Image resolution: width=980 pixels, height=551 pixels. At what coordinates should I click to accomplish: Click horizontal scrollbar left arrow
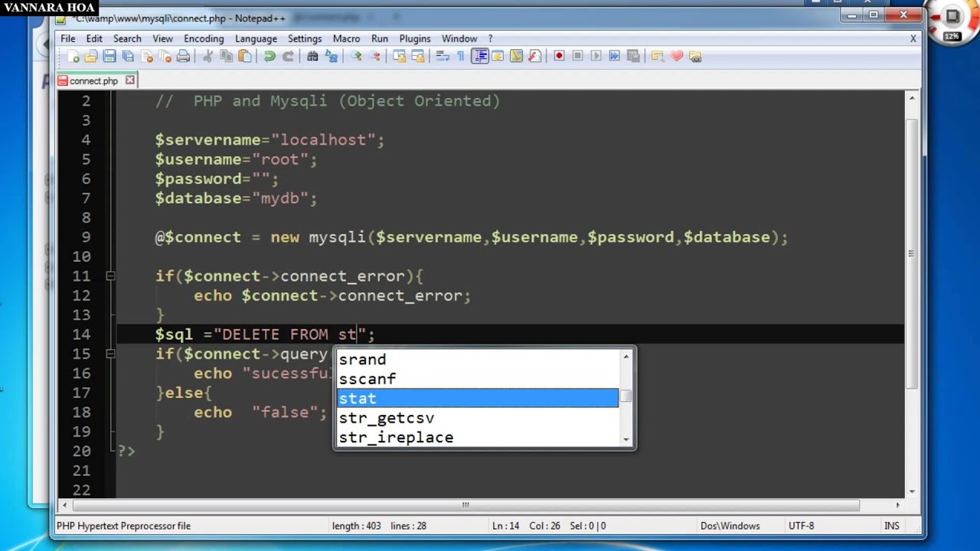[x=64, y=505]
